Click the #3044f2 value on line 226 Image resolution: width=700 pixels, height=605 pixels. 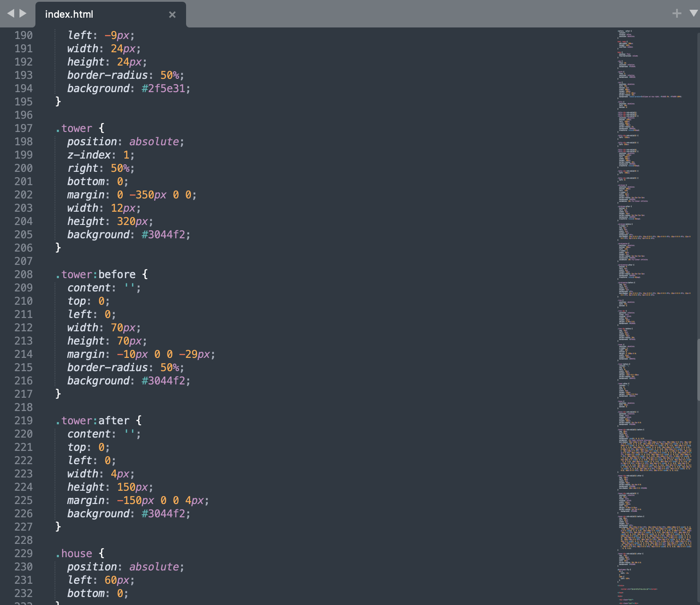(x=163, y=514)
